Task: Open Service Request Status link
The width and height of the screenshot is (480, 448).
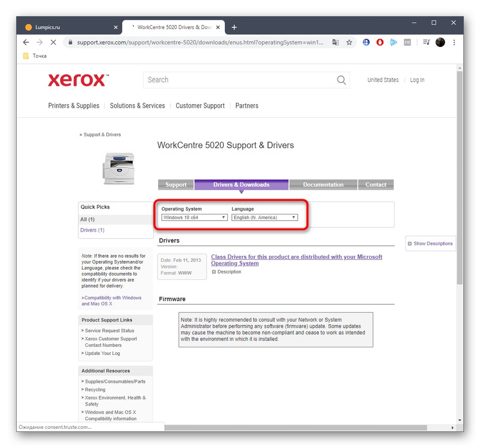Action: (x=110, y=331)
